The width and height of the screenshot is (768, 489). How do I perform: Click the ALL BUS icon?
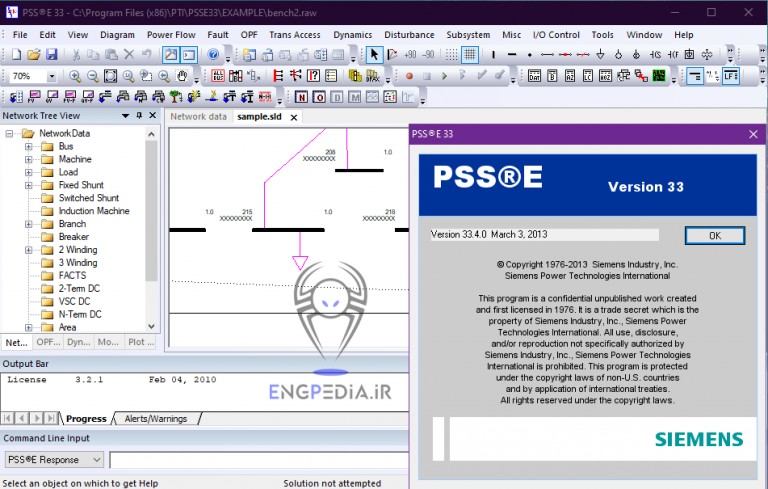pyautogui.click(x=218, y=76)
